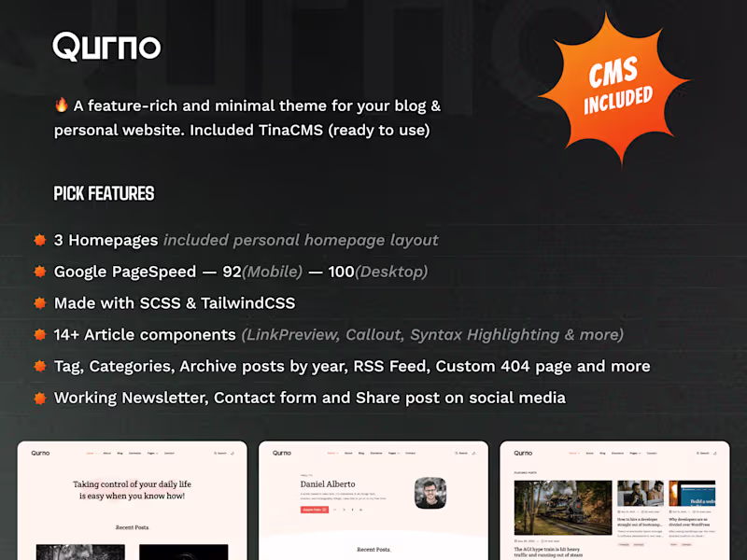
Task: Expand Pages dropdown in the Taking control preview
Action: (x=152, y=454)
